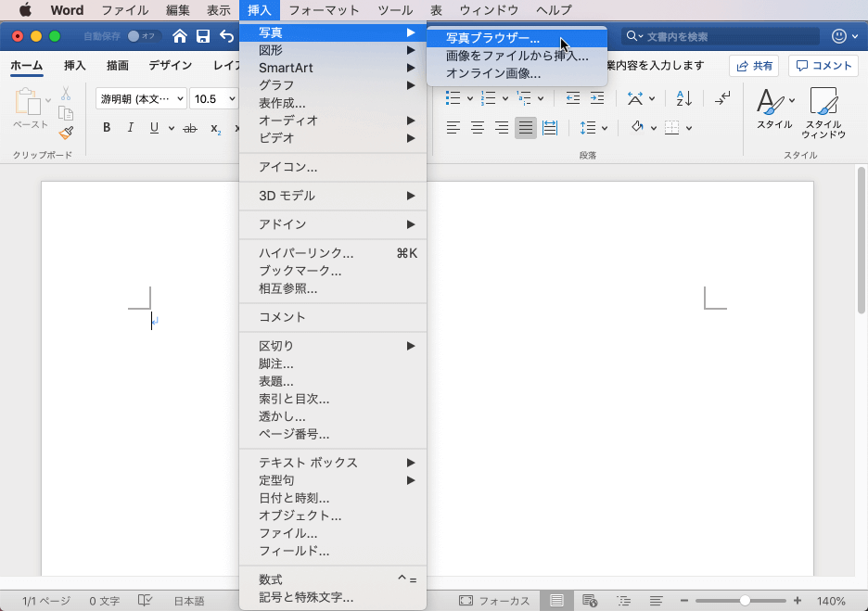
Task: Choose 記号と特殊文字... menu item
Action: [333, 598]
